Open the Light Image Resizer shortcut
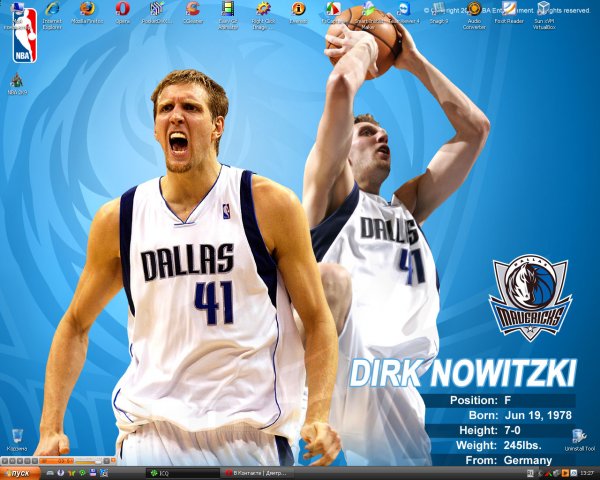The image size is (600, 480). pyautogui.click(x=263, y=10)
